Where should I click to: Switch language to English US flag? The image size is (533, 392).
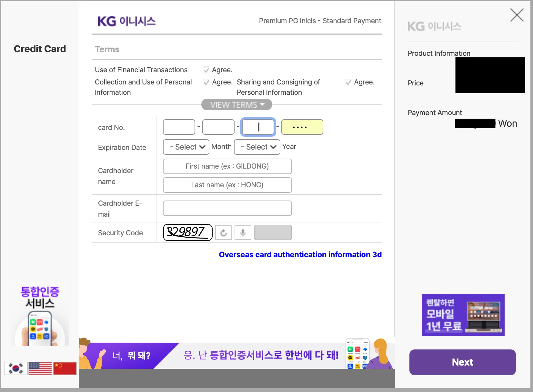pos(40,368)
